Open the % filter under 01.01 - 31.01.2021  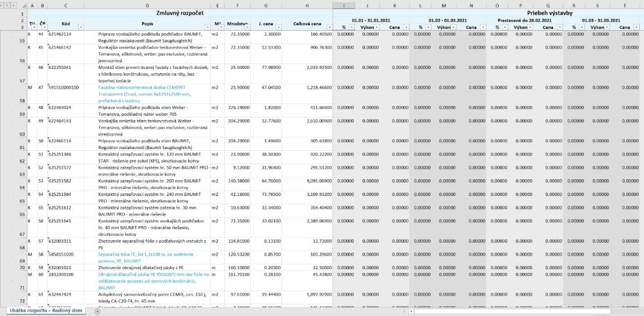[x=351, y=27]
